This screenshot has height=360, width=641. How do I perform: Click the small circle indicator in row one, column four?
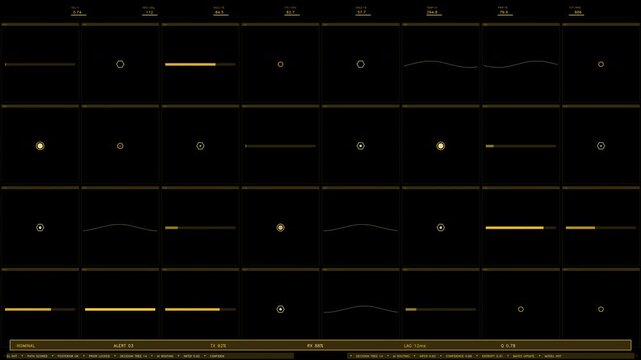tap(280, 64)
